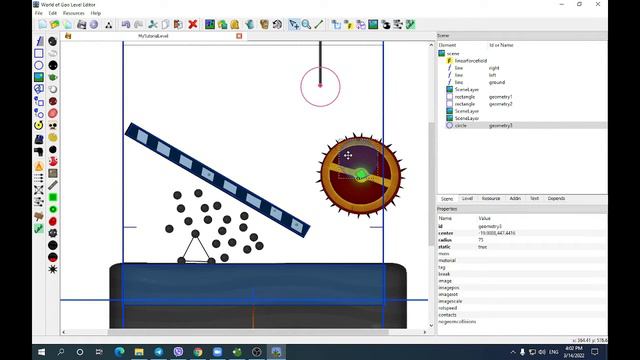Viewport: 640px width, 360px height.
Task: Open the Help menu
Action: click(96, 13)
